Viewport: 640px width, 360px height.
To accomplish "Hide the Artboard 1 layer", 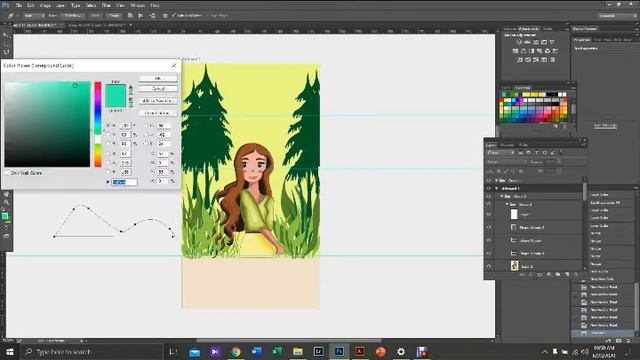I will (489, 188).
